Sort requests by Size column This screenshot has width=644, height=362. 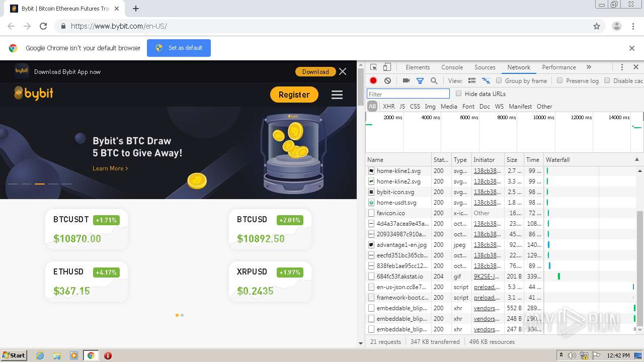(x=514, y=160)
